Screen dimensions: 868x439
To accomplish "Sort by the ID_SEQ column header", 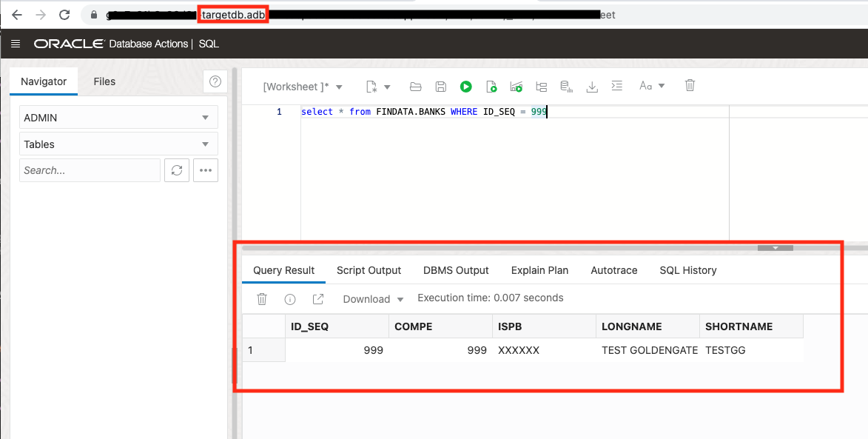I will 337,326.
